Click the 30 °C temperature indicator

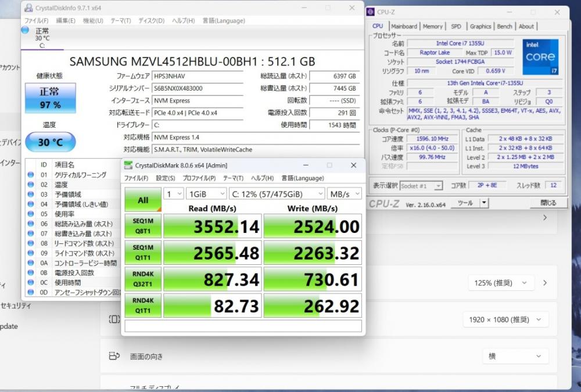tap(50, 142)
